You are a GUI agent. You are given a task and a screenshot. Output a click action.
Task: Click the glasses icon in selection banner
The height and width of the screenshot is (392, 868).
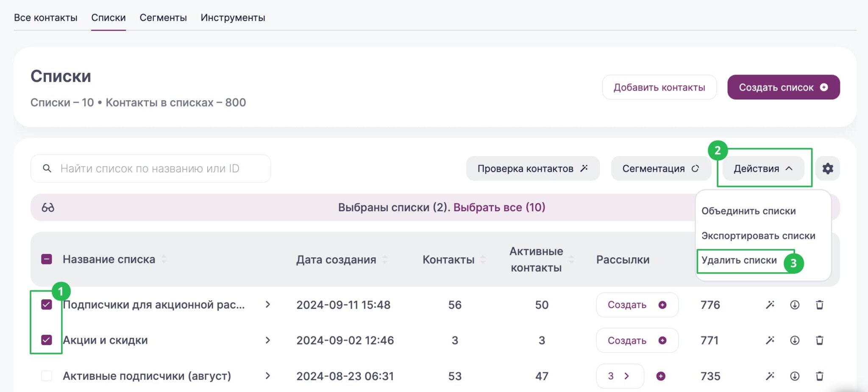(48, 207)
